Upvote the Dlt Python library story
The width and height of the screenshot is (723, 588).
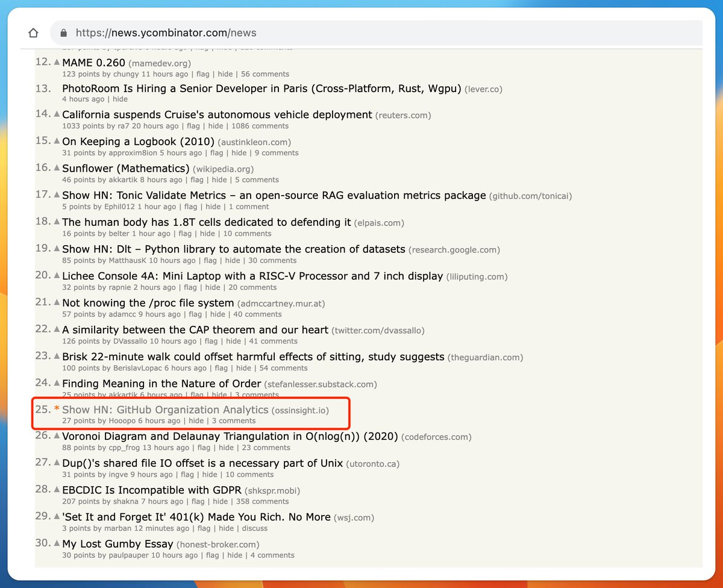(57, 248)
